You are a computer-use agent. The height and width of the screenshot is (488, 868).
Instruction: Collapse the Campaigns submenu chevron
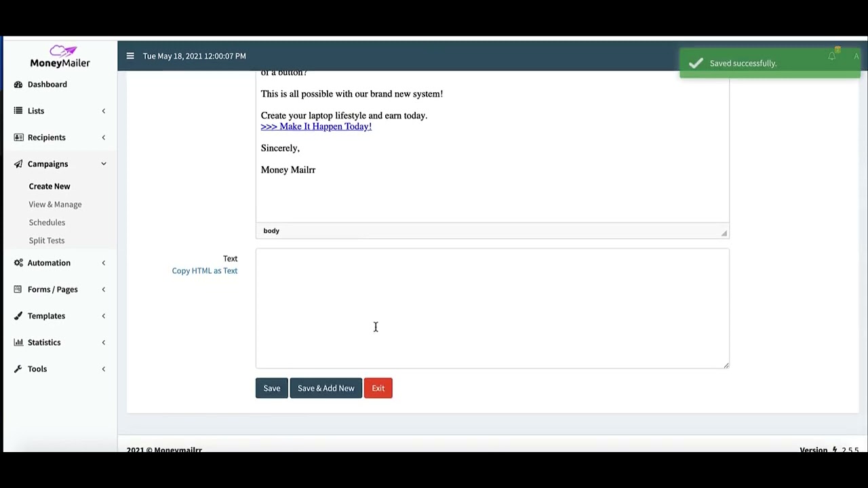point(104,164)
